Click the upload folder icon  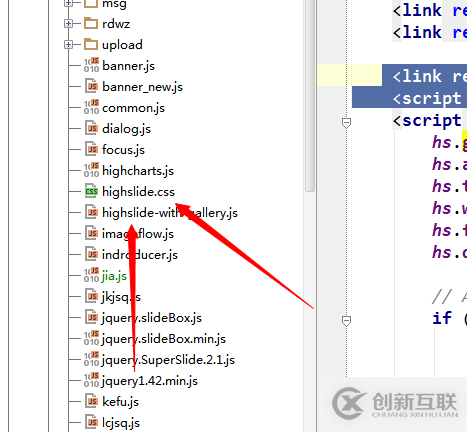pyautogui.click(x=91, y=44)
